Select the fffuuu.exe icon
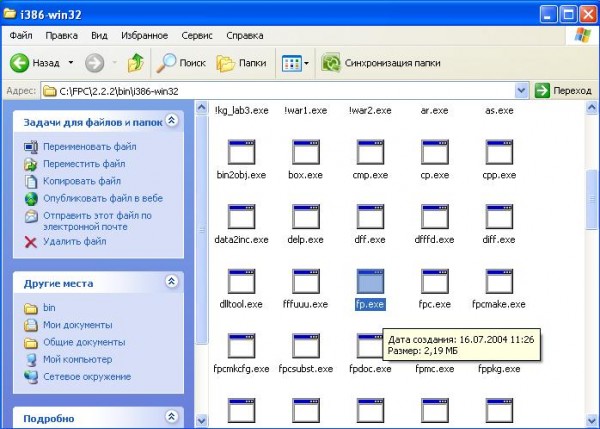 tap(306, 281)
